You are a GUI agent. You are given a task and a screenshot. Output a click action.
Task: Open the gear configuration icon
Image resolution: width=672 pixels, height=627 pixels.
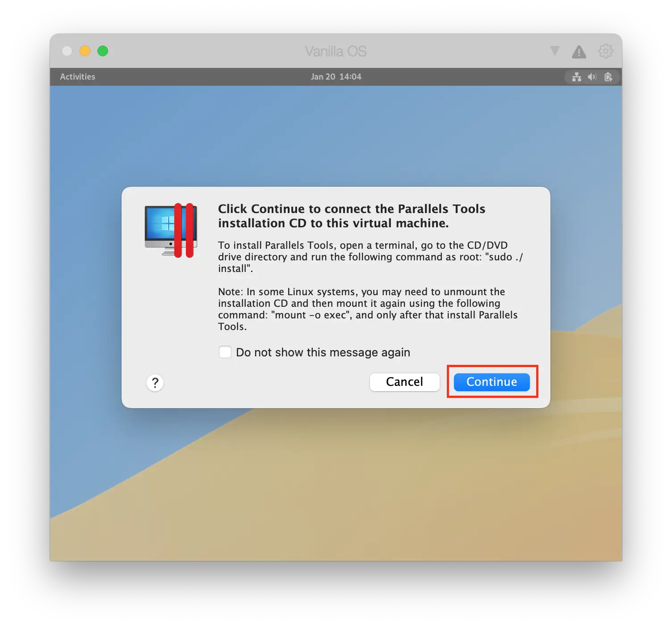coord(605,51)
